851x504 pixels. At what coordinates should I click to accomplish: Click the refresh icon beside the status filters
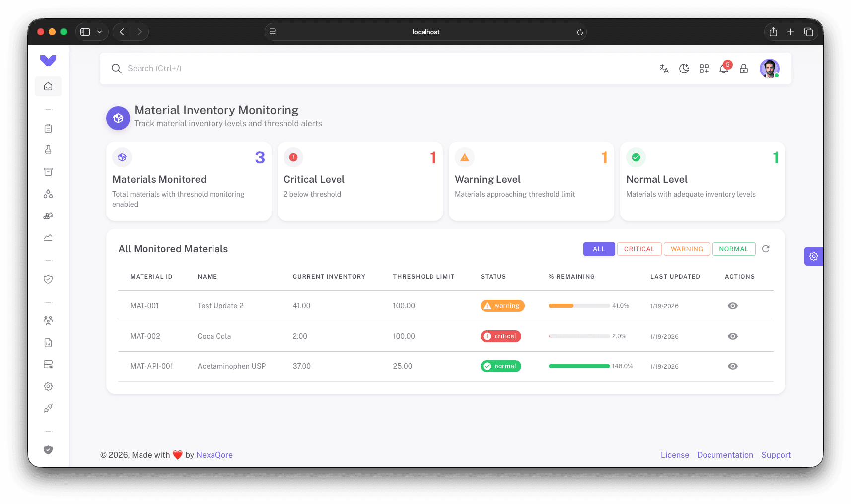click(x=765, y=249)
